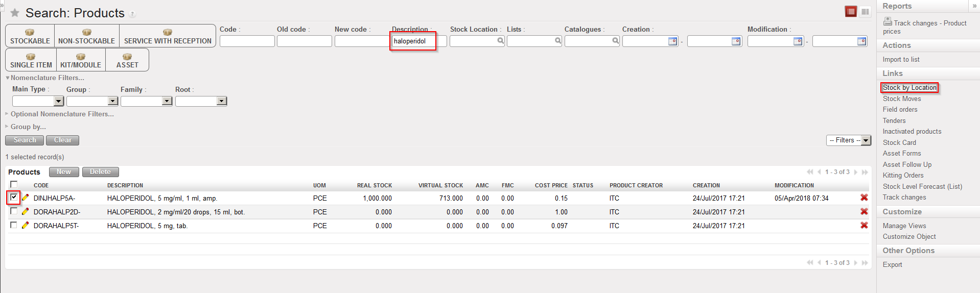Click the favorite star icon beside Search: Products
The width and height of the screenshot is (980, 293).
click(15, 13)
